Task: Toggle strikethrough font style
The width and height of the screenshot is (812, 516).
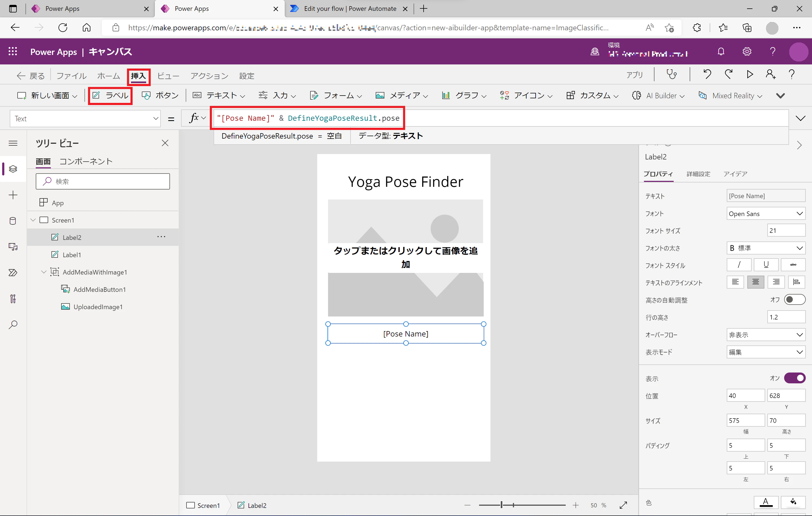Action: tap(793, 265)
